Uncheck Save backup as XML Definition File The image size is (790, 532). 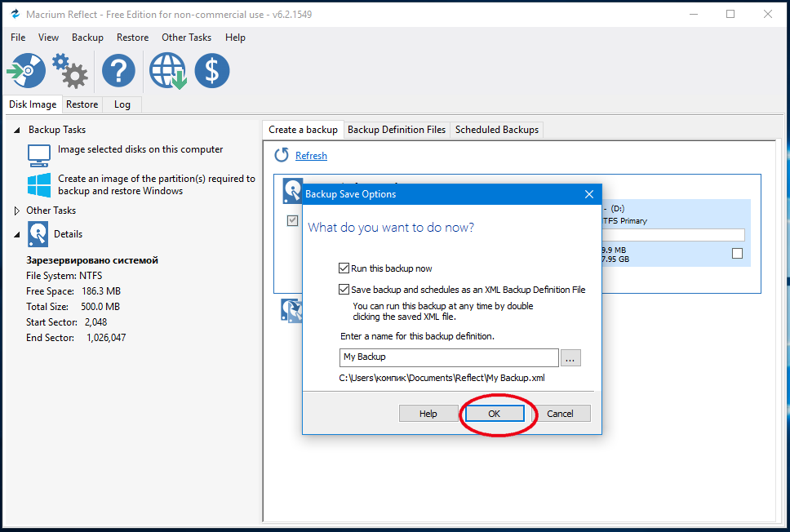pyautogui.click(x=344, y=289)
